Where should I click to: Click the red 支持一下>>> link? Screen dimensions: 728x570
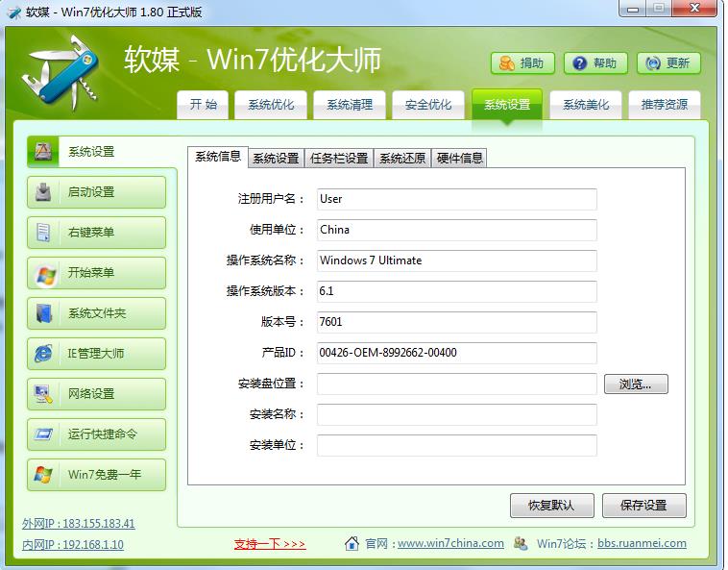(270, 543)
